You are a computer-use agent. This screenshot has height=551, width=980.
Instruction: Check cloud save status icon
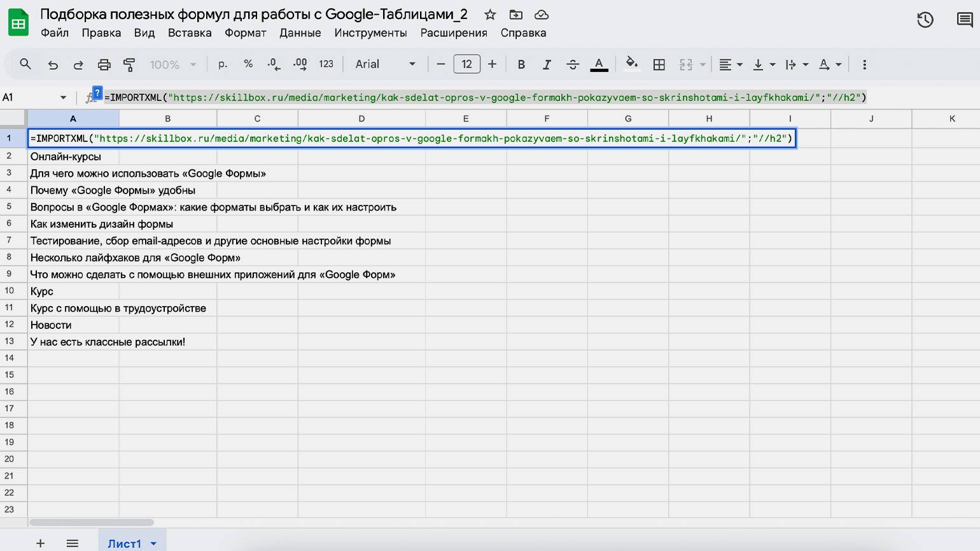click(542, 15)
